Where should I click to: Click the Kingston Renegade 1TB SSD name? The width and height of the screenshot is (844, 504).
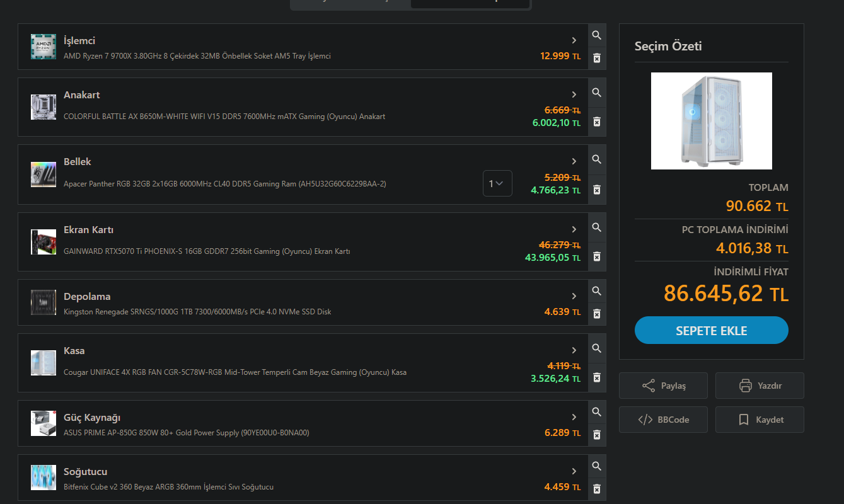[197, 312]
